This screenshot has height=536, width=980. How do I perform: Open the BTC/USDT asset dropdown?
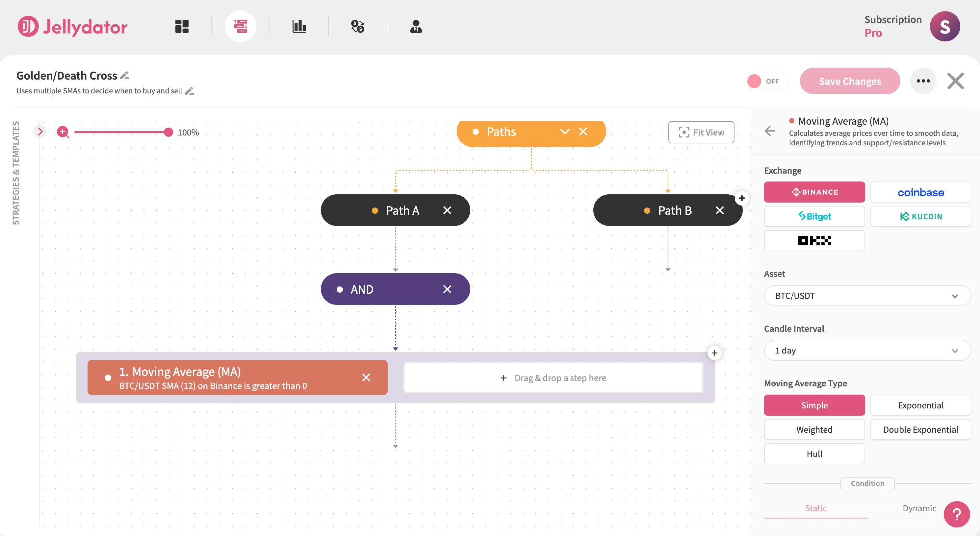[x=867, y=296]
